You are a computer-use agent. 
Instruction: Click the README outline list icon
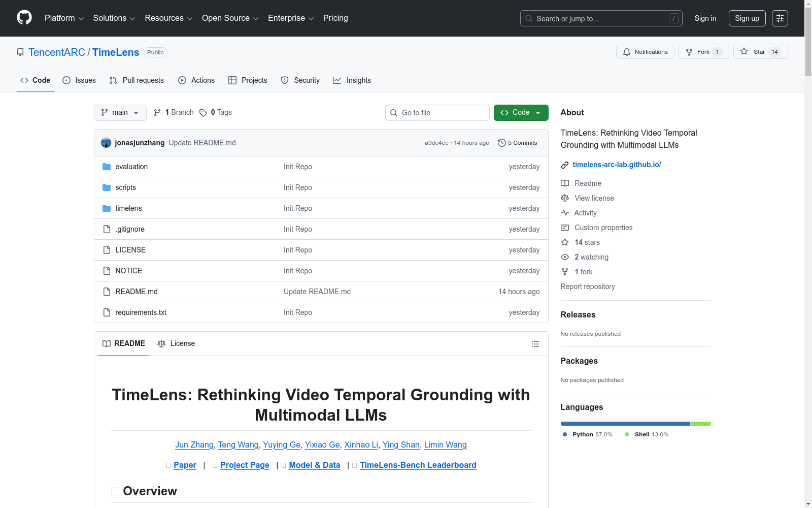(x=535, y=344)
